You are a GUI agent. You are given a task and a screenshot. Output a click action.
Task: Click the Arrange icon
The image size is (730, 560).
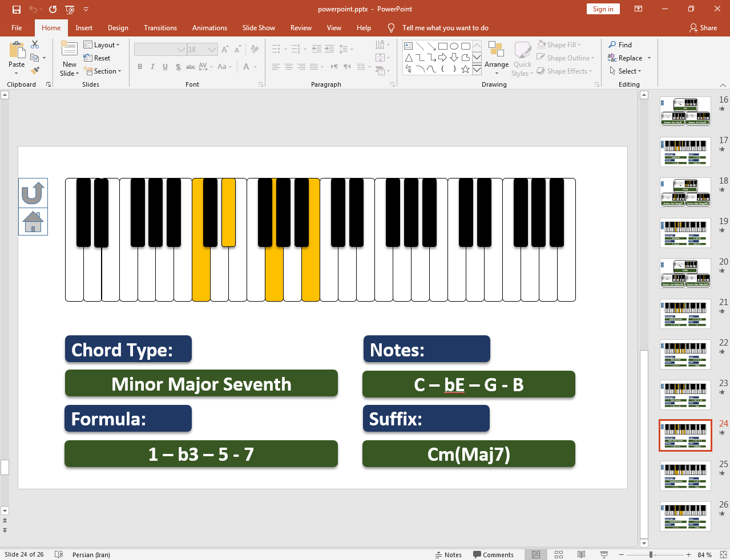[496, 50]
